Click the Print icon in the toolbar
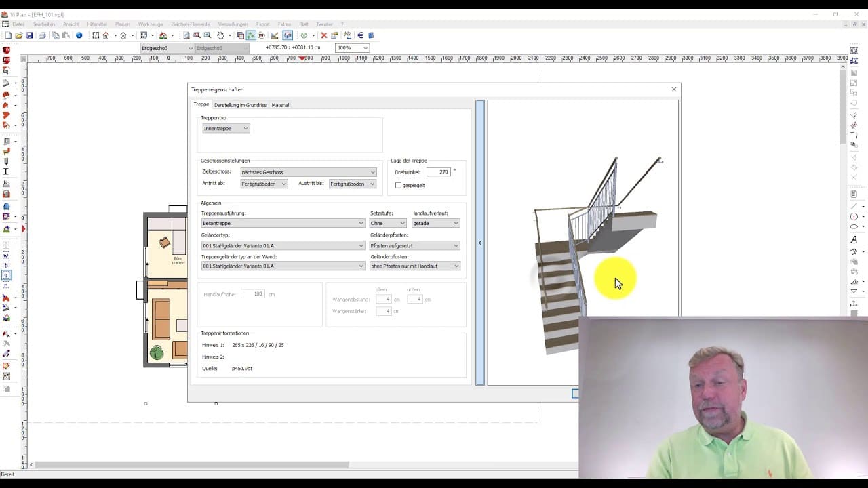868x488 pixels. (x=43, y=35)
